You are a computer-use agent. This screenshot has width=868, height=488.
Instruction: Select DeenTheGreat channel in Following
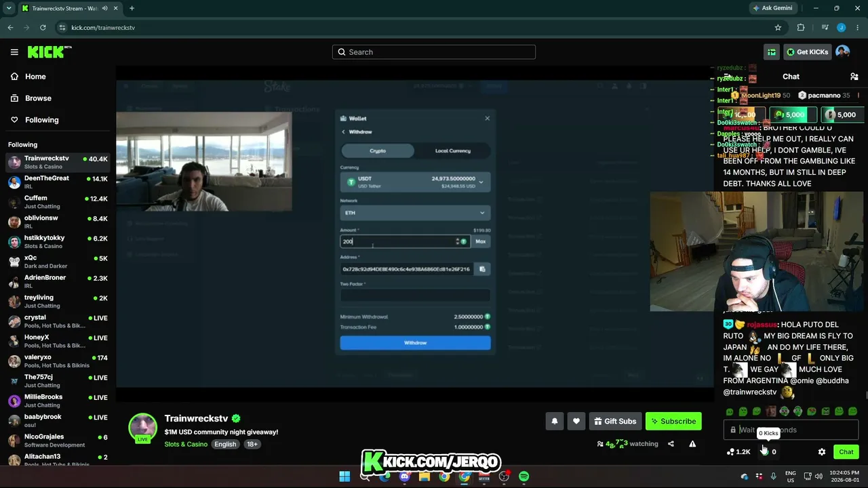coord(58,182)
